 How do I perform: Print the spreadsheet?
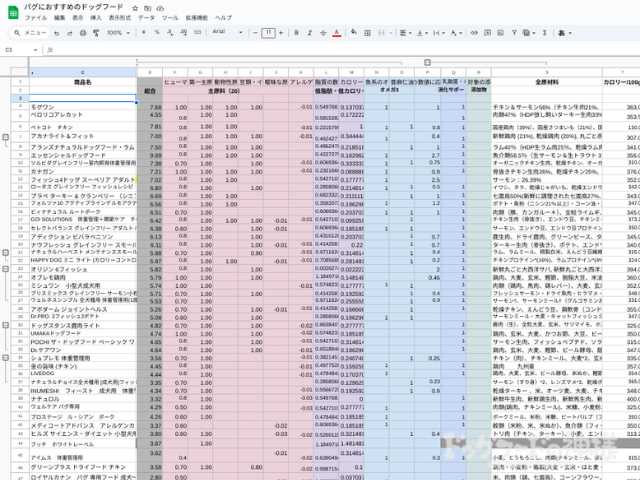pos(83,33)
